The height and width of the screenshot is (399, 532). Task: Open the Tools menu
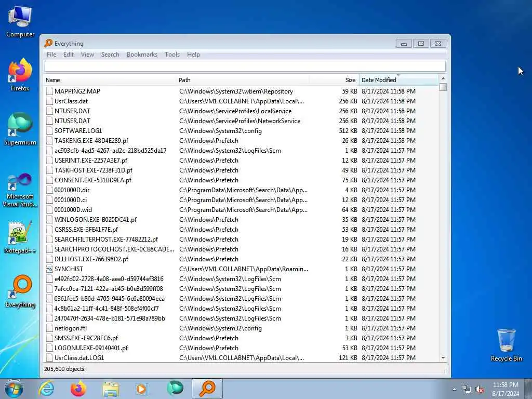point(172,55)
